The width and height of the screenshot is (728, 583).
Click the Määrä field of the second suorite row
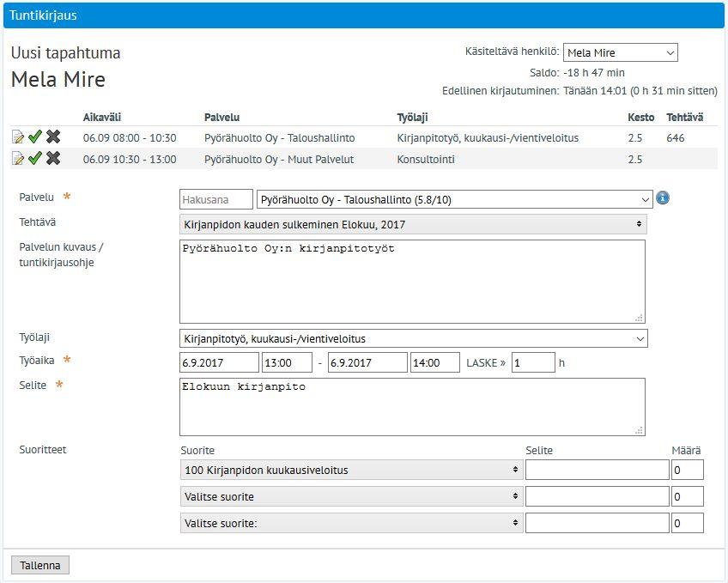point(687,496)
